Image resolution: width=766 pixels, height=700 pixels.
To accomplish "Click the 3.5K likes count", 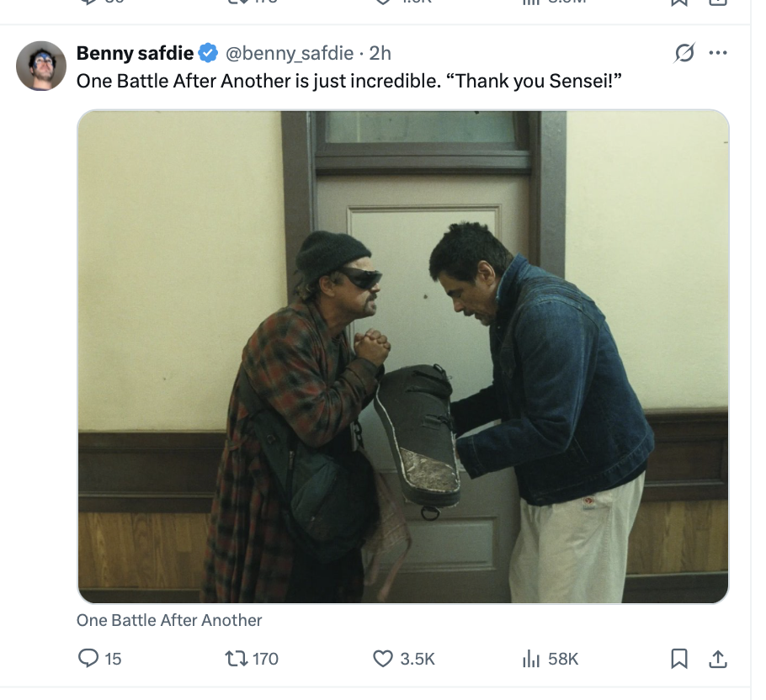I will click(x=418, y=659).
